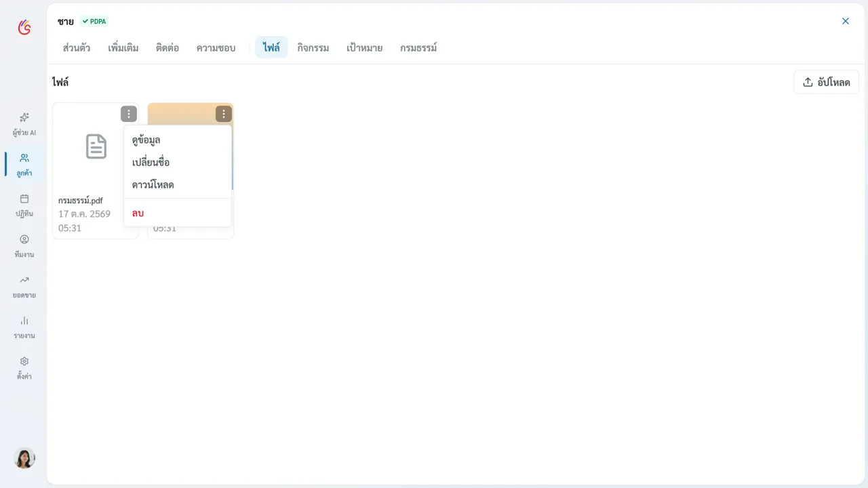
Task: Click the user profile avatar
Action: tap(24, 458)
